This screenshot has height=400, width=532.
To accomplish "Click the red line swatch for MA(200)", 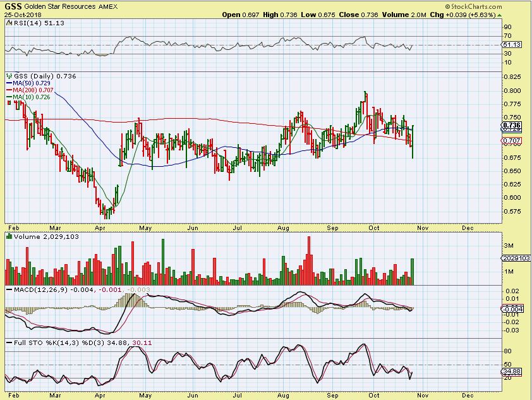I will pyautogui.click(x=9, y=90).
